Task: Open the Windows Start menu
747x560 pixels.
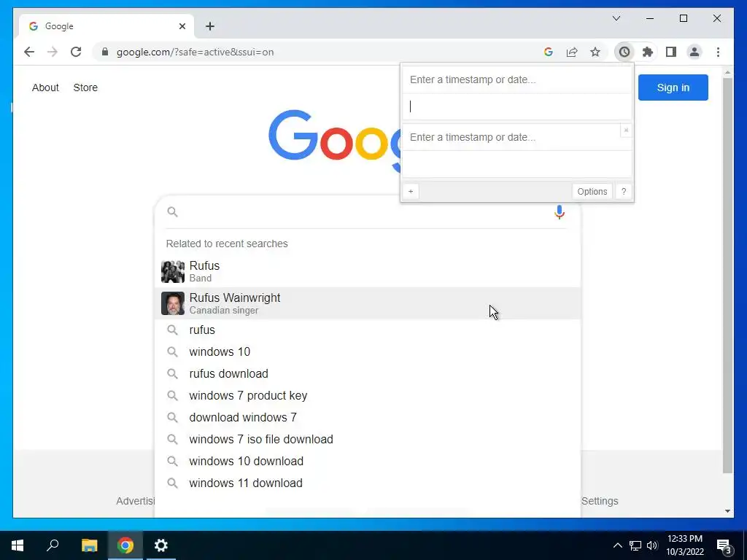Action: point(18,545)
